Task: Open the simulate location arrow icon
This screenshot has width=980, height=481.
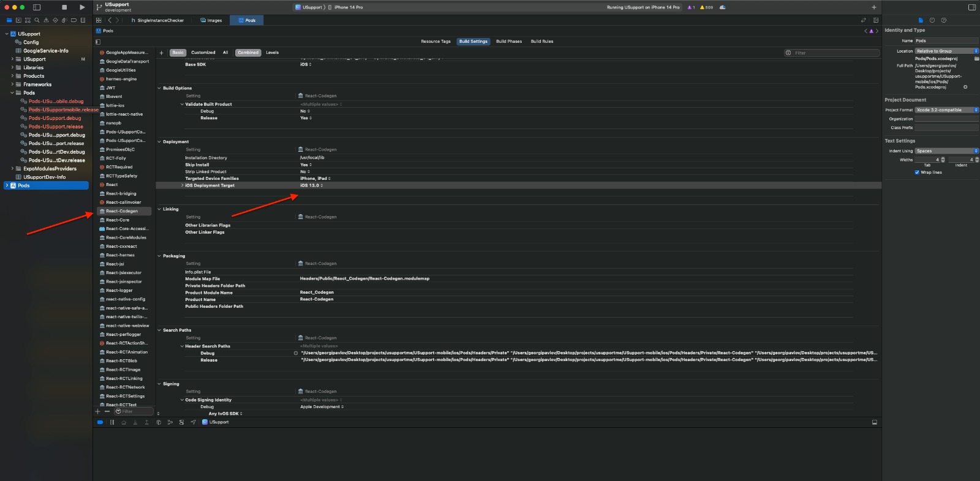Action: point(194,422)
